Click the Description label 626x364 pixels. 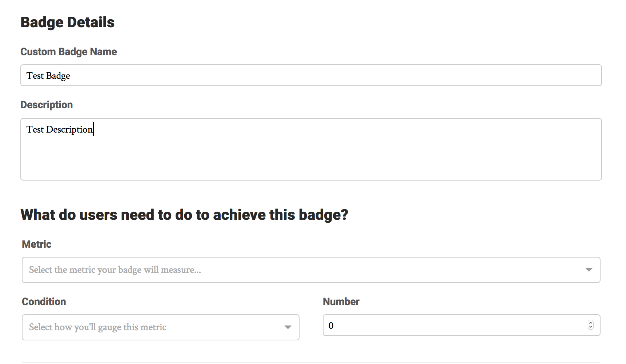(47, 105)
